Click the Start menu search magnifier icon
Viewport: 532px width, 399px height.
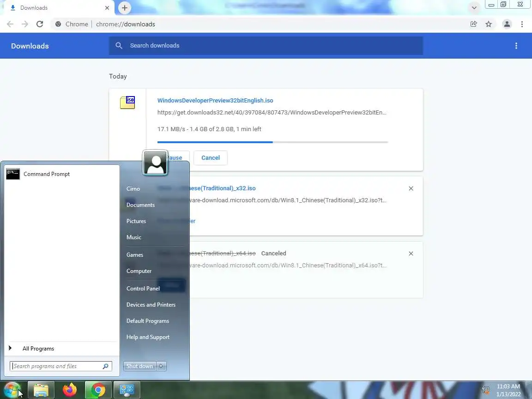tap(105, 366)
